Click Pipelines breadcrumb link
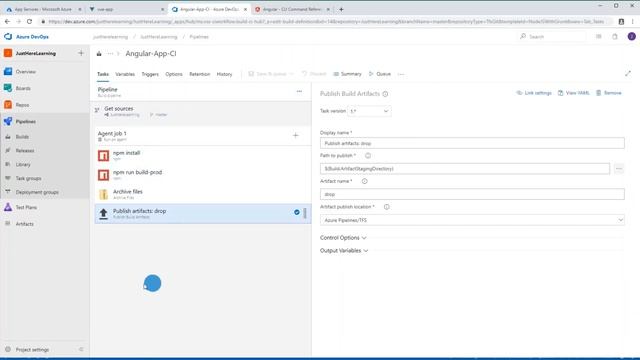The width and height of the screenshot is (640, 360). pyautogui.click(x=199, y=37)
